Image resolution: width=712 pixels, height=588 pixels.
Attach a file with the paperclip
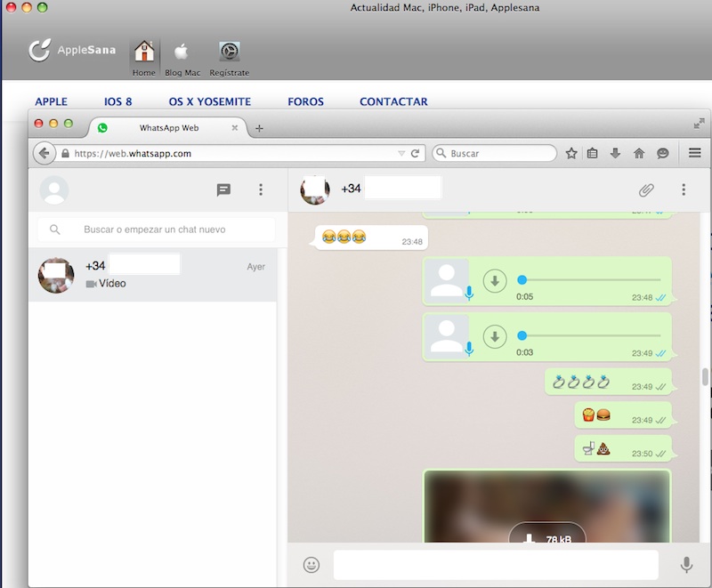[x=646, y=189]
